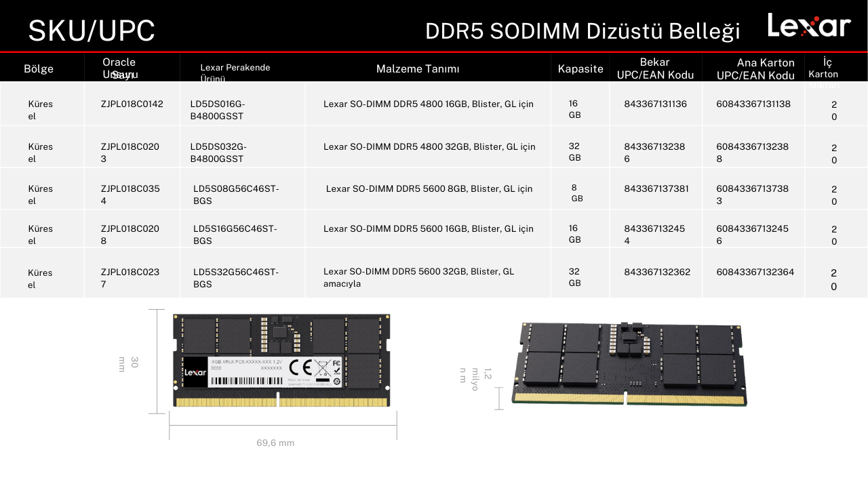Image resolution: width=868 pixels, height=488 pixels.
Task: Click the Malzeme Tanımı column header
Action: pos(418,68)
